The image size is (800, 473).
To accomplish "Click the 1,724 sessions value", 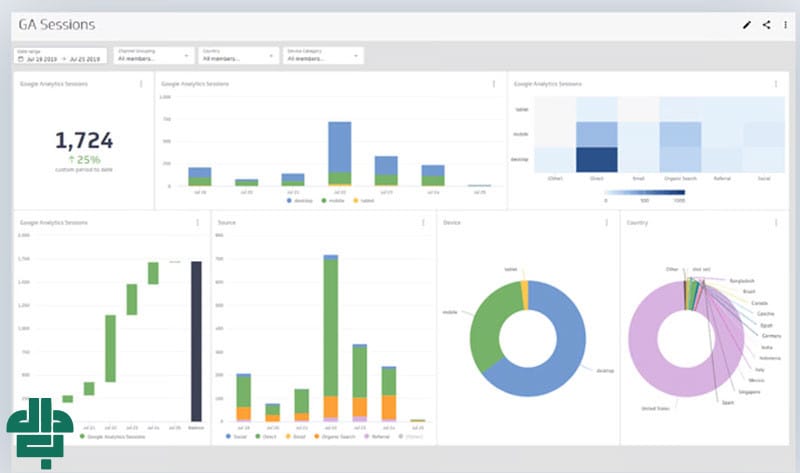I will [84, 141].
